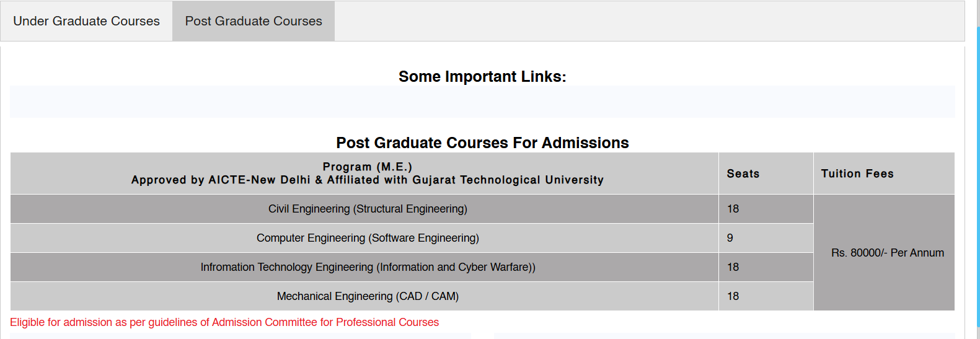The height and width of the screenshot is (339, 980).
Task: Click the seat count for Information Technology Engineering
Action: click(733, 267)
